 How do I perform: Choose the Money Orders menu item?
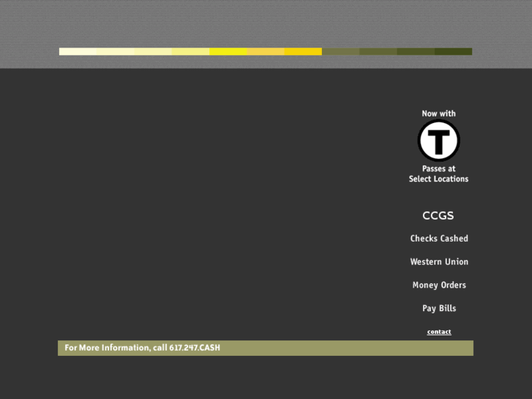[x=439, y=286]
